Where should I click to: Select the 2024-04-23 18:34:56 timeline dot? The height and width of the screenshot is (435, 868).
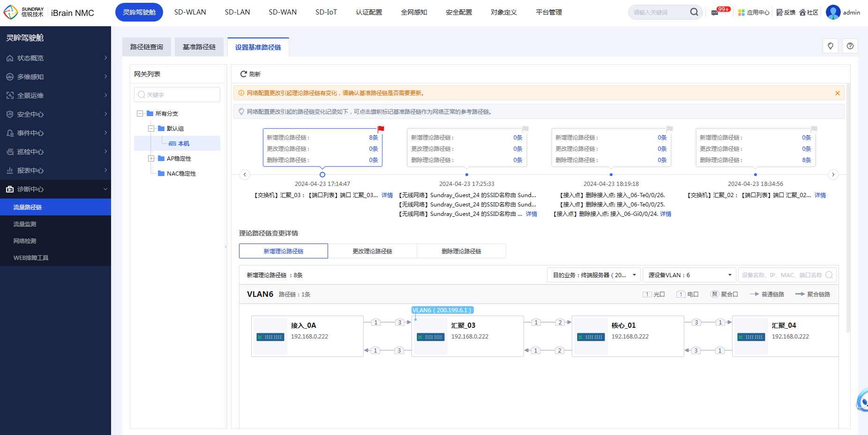(x=756, y=175)
